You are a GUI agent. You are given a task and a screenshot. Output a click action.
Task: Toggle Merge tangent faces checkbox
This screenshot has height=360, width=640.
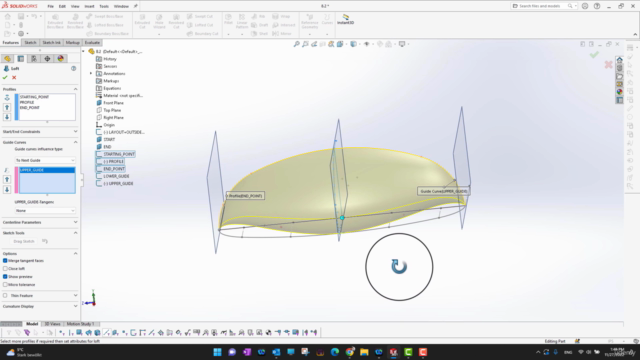click(5, 260)
